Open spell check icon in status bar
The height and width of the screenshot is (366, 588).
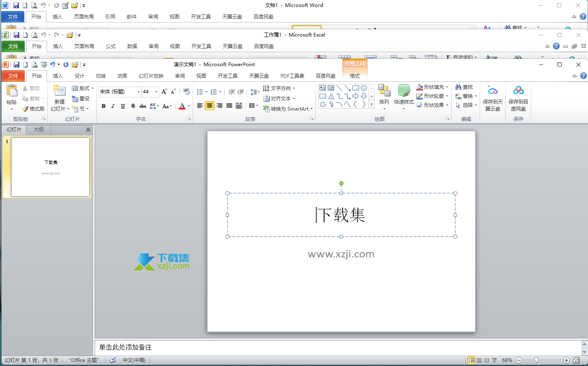pos(112,360)
